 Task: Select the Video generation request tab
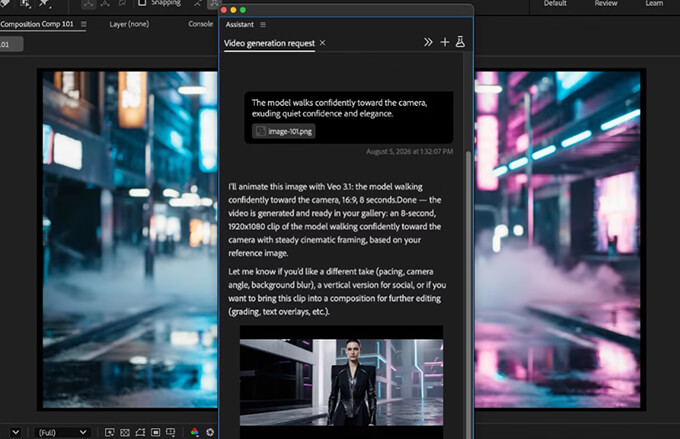click(269, 43)
